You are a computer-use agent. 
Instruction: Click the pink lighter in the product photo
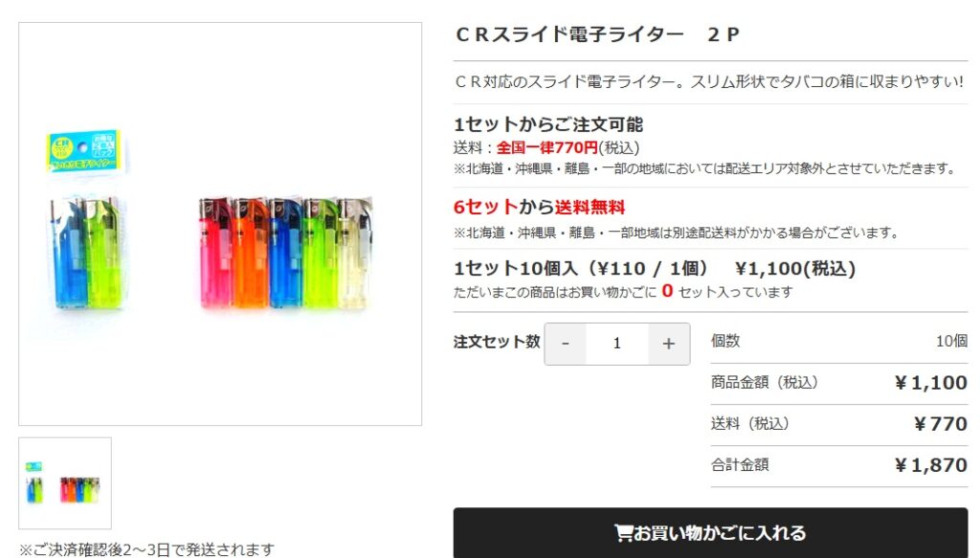click(x=215, y=253)
